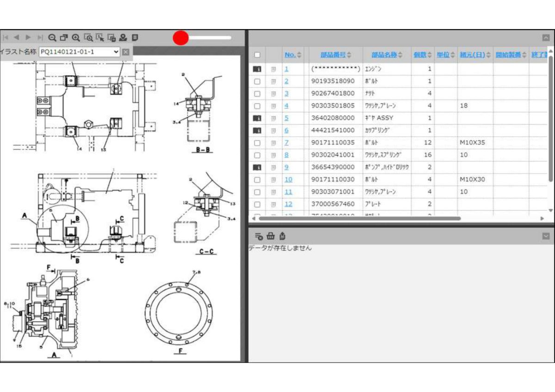Screen dimensions: 555x392
Task: Go to the previous illustration page
Action: [x=17, y=37]
